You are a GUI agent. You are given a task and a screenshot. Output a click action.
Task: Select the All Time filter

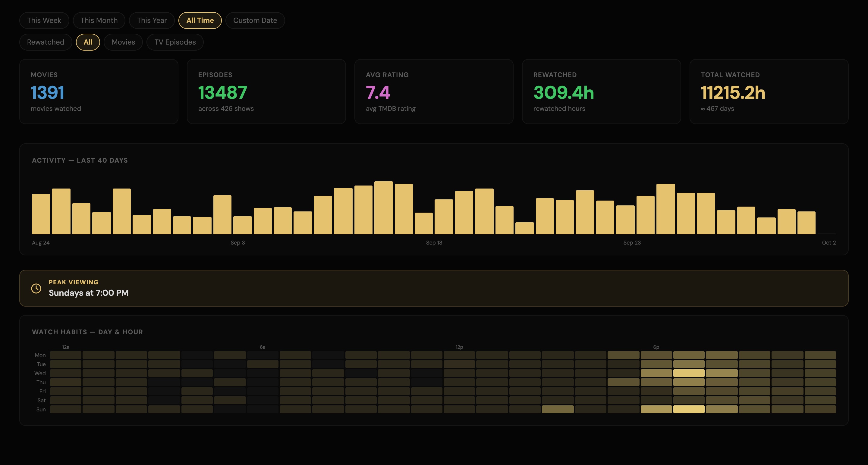click(x=200, y=20)
